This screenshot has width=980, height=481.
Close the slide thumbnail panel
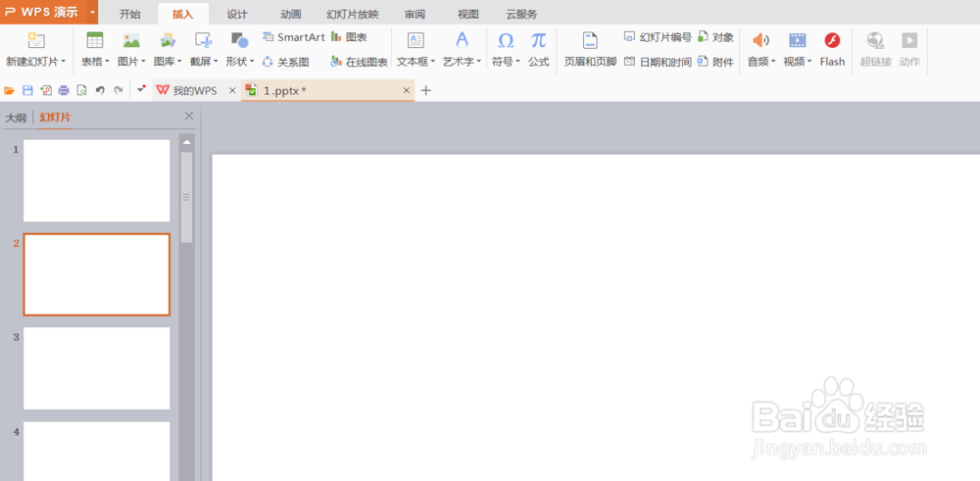(189, 116)
